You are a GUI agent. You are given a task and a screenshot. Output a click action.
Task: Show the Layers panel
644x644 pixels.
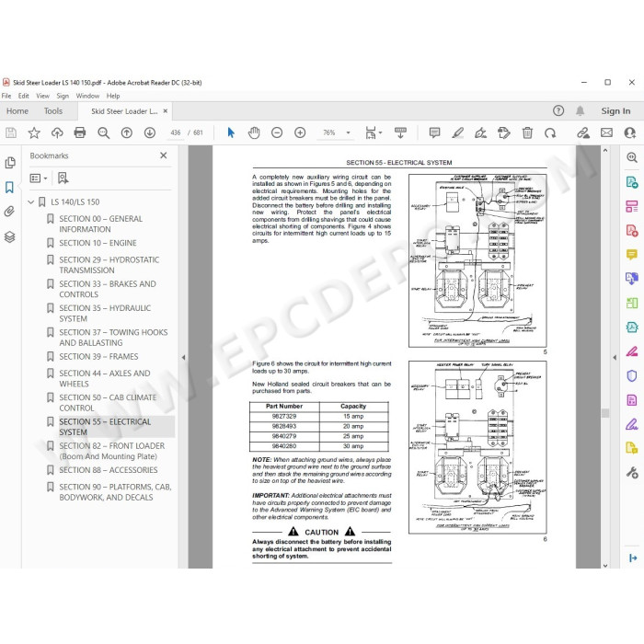click(10, 237)
